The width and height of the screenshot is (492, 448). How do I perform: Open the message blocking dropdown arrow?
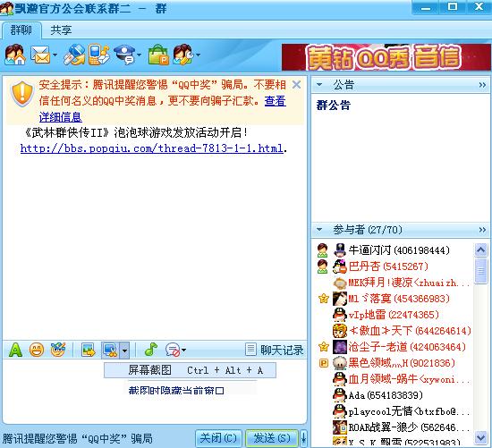pyautogui.click(x=184, y=350)
